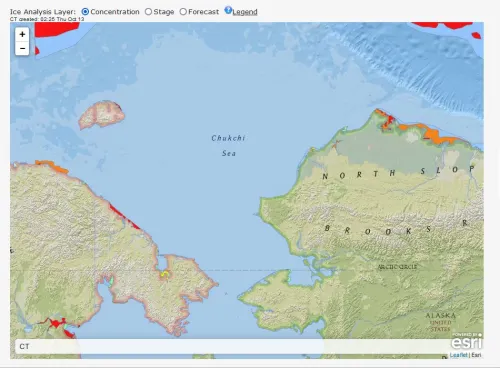Click Wrangel Island on the map
The image size is (500, 368).
tap(102, 115)
